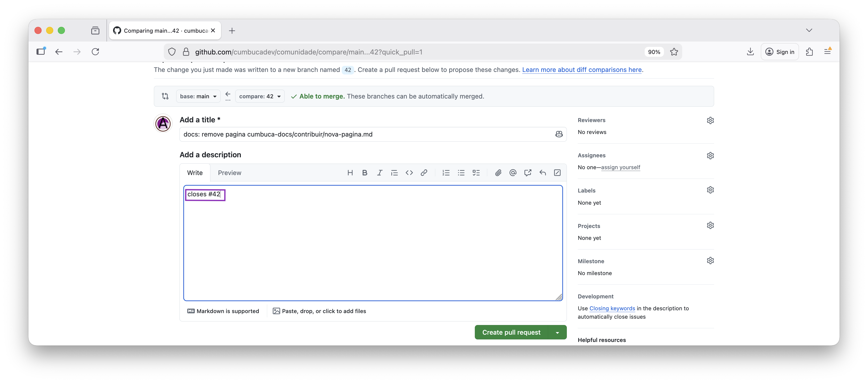The height and width of the screenshot is (383, 868).
Task: Apply italic formatting in description toolbar
Action: [379, 173]
